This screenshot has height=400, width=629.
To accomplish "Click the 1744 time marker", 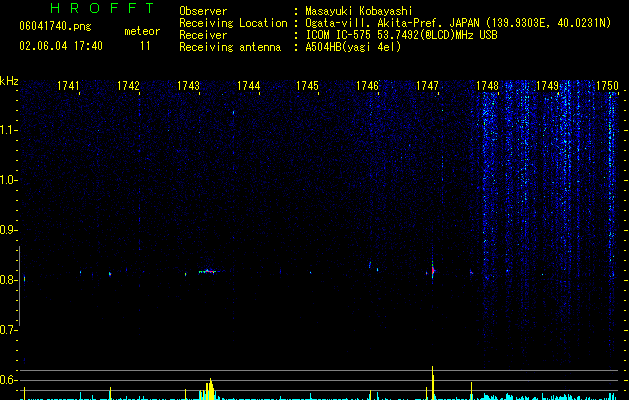I will click(x=249, y=86).
